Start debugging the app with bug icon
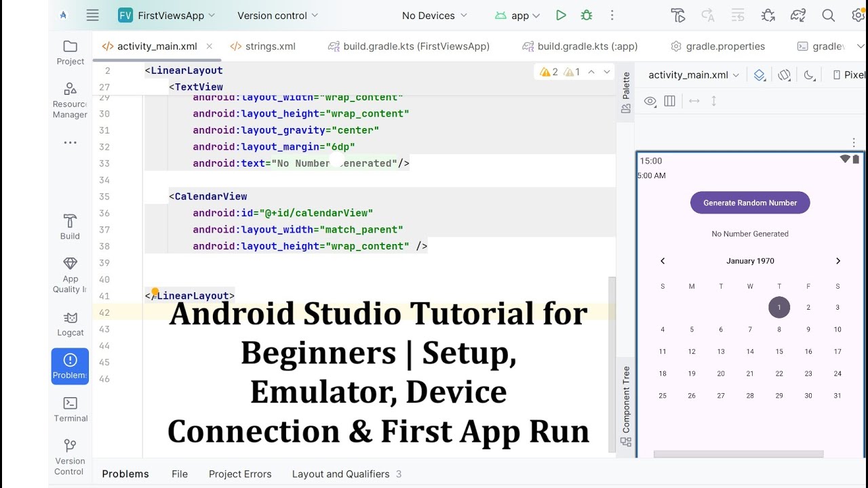The image size is (868, 488). click(587, 15)
